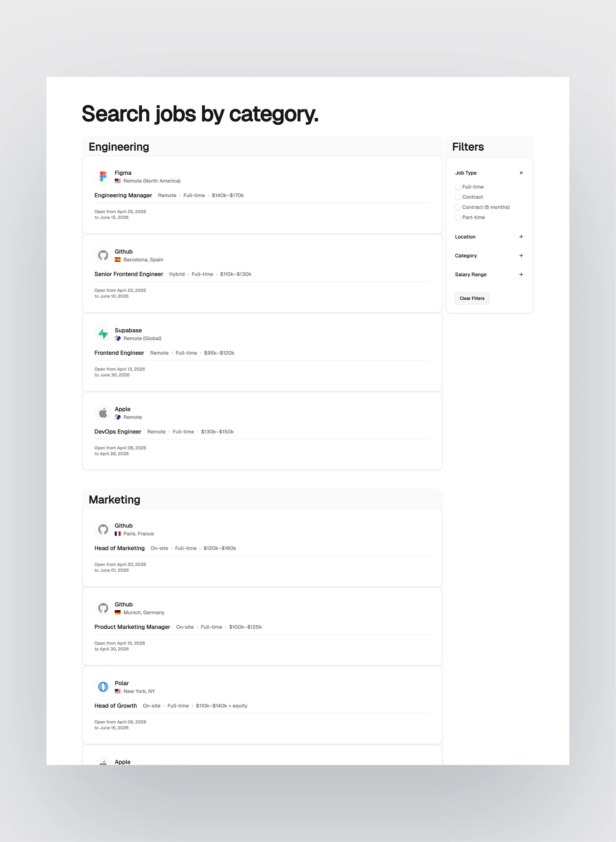Click the German flag on Munich job
This screenshot has height=842, width=616.
click(x=117, y=612)
